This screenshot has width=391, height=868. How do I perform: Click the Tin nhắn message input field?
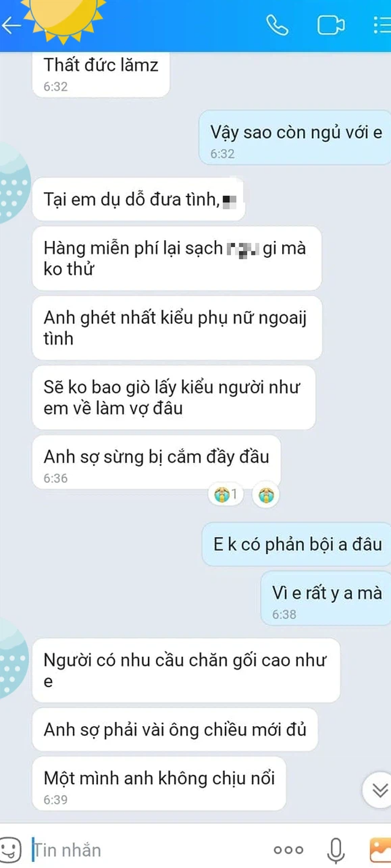(x=144, y=850)
